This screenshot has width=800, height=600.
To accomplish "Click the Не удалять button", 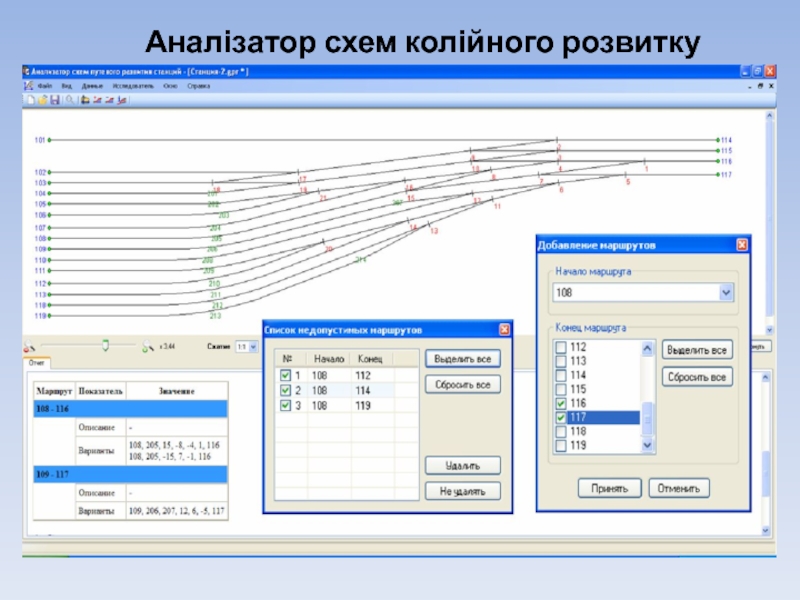I will tap(463, 491).
